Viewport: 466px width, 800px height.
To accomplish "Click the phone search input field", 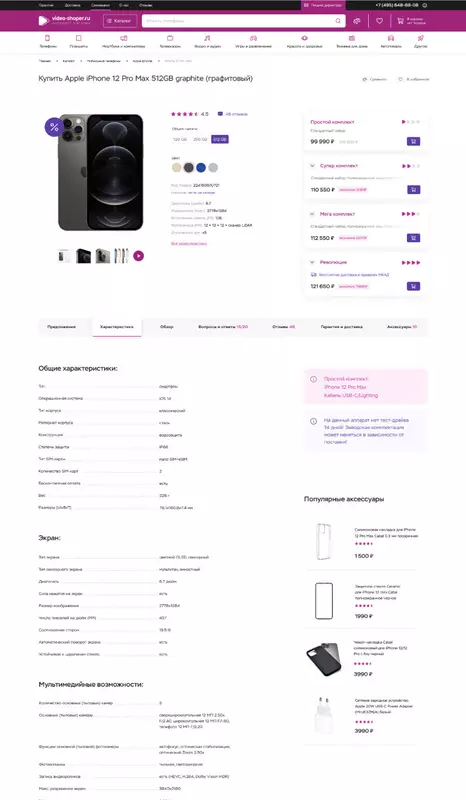I will point(238,21).
